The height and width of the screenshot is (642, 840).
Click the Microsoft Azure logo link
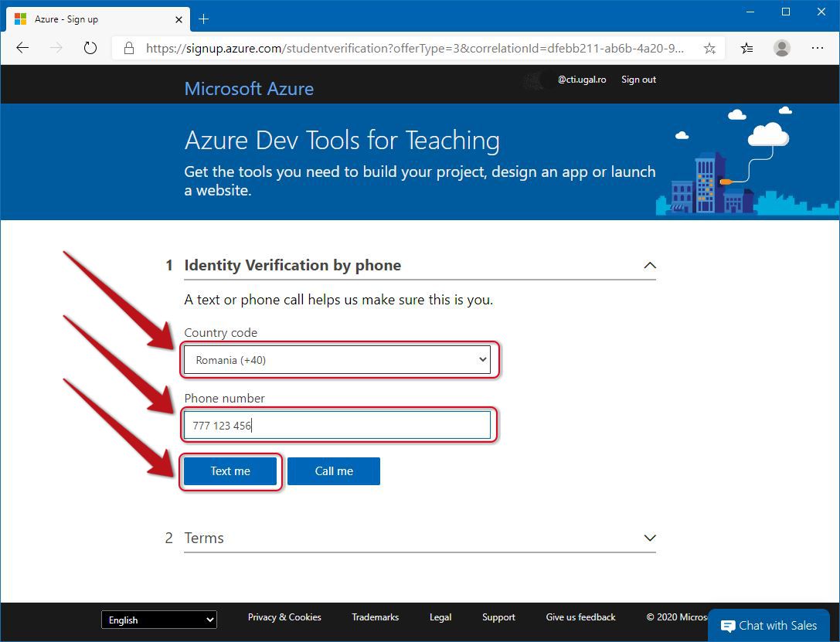[x=249, y=88]
